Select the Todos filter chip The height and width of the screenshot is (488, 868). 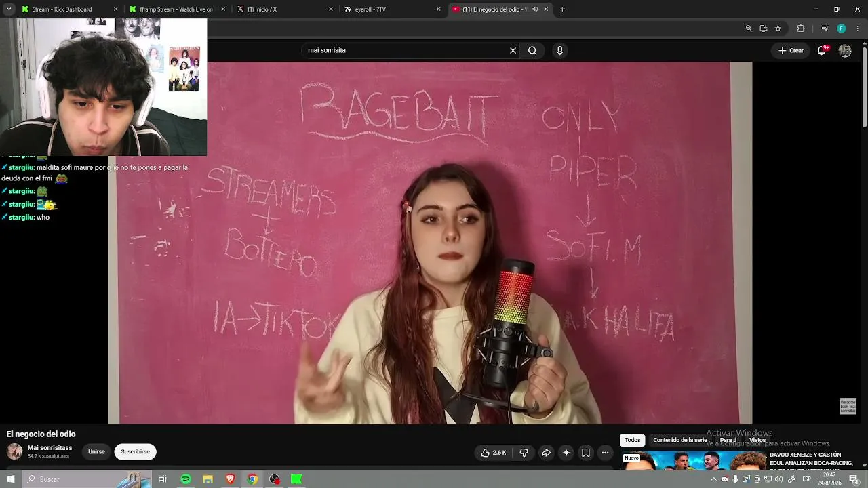click(632, 440)
